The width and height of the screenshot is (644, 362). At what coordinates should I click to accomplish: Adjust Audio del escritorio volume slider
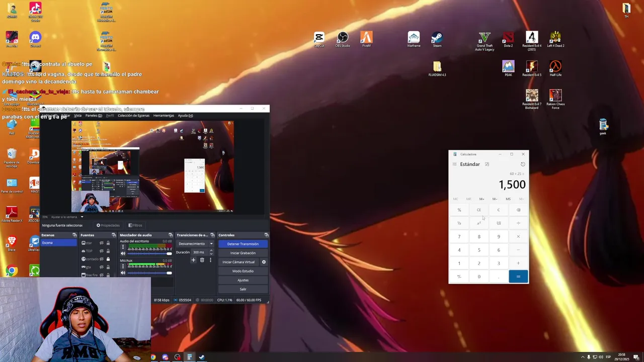[x=149, y=253]
